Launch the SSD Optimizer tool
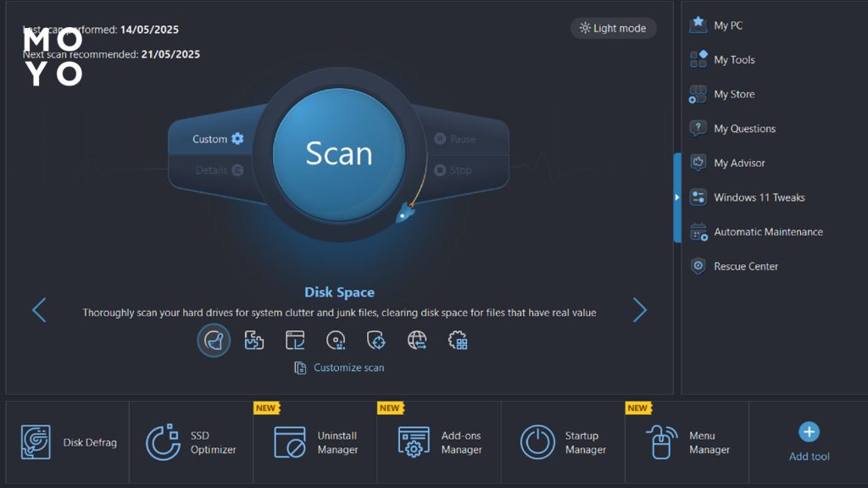Viewport: 868px width, 488px height. click(192, 442)
